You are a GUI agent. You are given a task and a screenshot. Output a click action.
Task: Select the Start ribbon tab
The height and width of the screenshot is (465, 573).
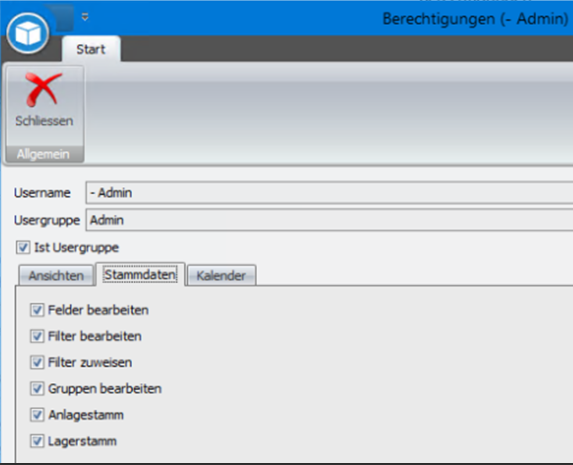click(x=91, y=49)
